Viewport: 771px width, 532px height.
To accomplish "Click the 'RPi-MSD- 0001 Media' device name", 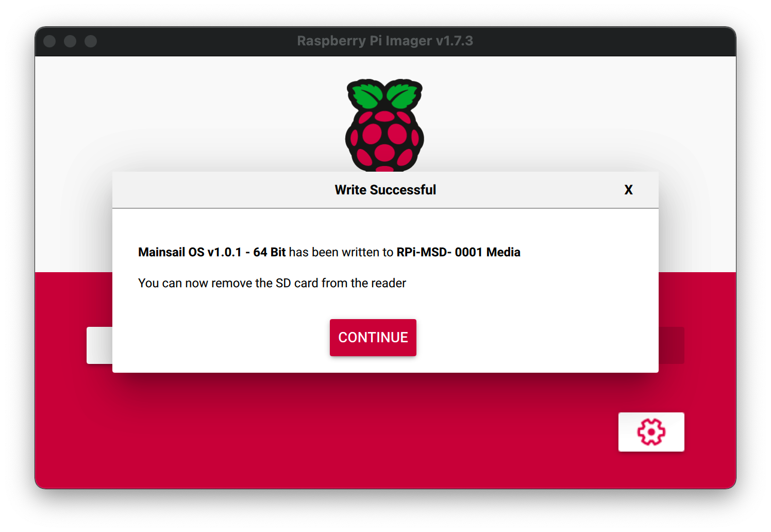I will [458, 252].
